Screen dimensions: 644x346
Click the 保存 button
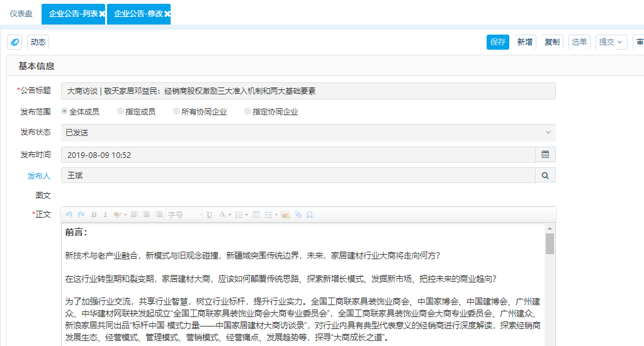point(498,42)
